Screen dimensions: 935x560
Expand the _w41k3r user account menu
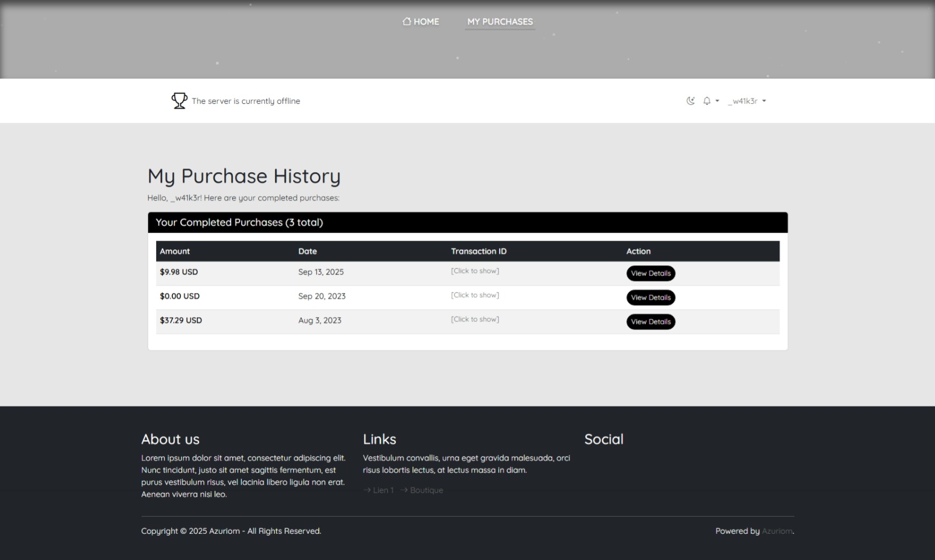pos(747,101)
